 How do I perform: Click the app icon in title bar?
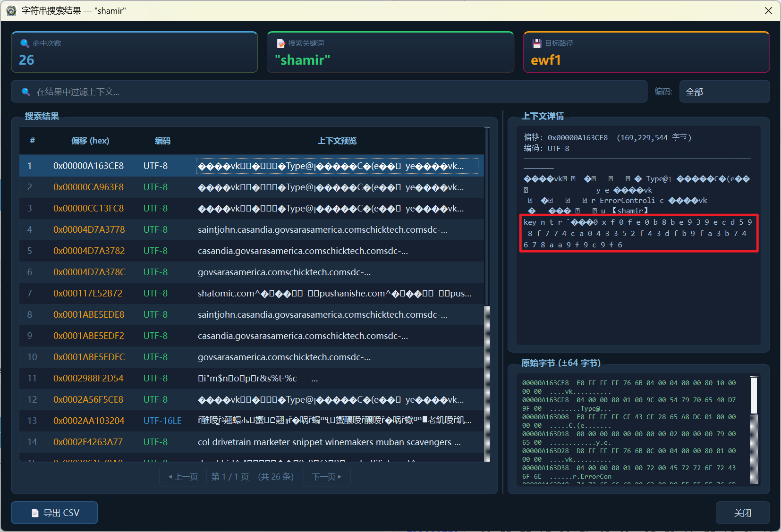click(11, 10)
